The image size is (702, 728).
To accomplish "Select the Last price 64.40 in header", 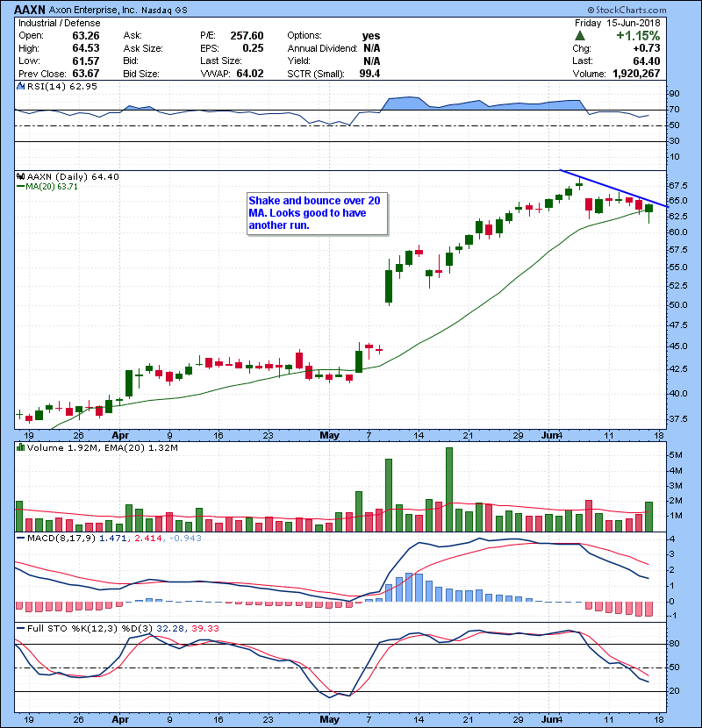I will pyautogui.click(x=646, y=61).
